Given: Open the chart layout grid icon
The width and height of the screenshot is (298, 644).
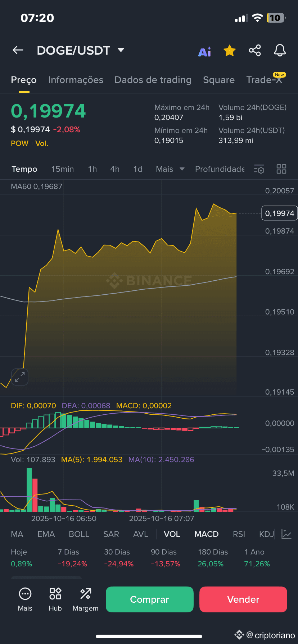Looking at the screenshot, I should tap(281, 169).
